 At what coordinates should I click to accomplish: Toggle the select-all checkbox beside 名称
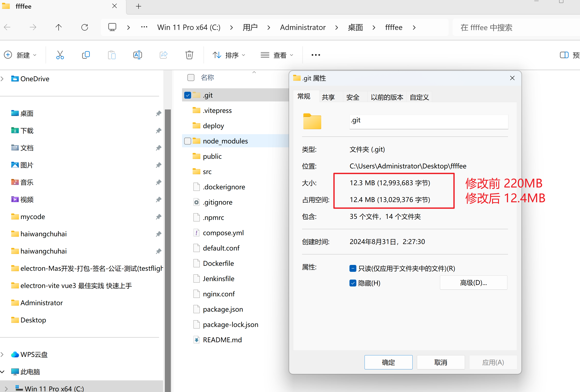191,78
